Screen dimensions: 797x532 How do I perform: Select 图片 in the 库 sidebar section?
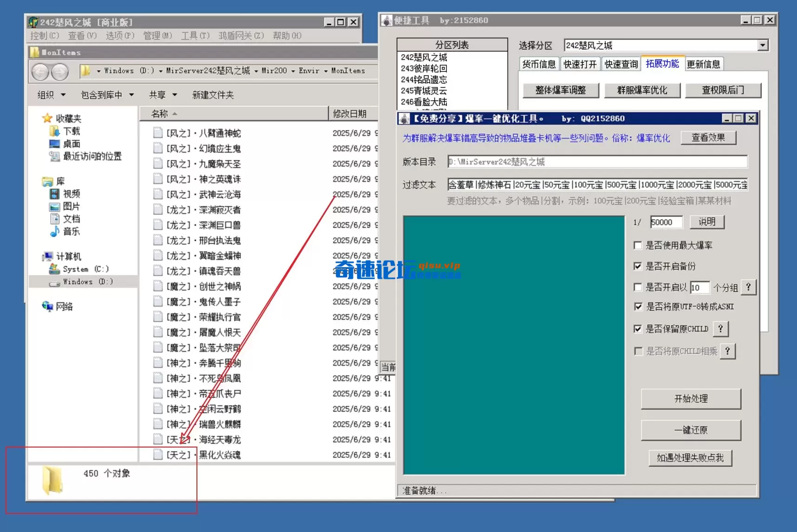pos(72,207)
